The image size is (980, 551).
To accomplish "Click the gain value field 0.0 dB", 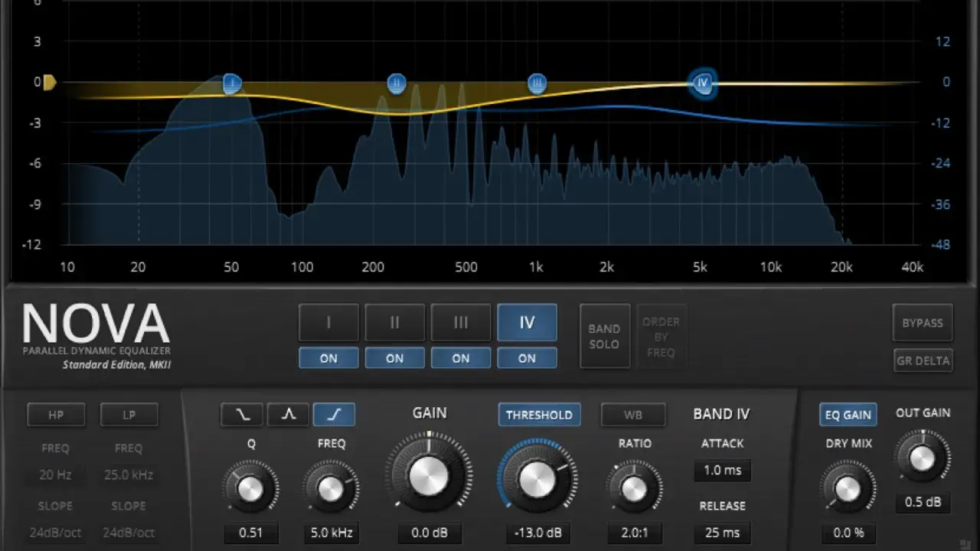I will [x=429, y=533].
